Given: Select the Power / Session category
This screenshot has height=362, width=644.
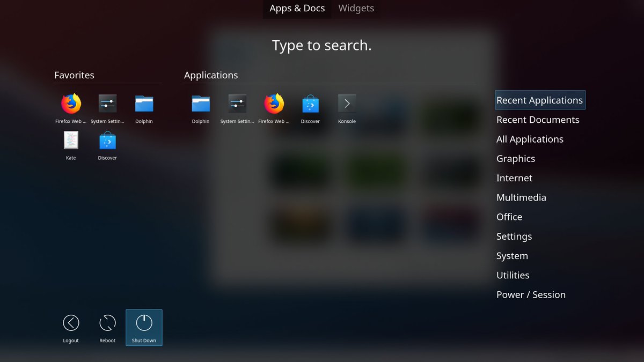Looking at the screenshot, I should coord(531,294).
